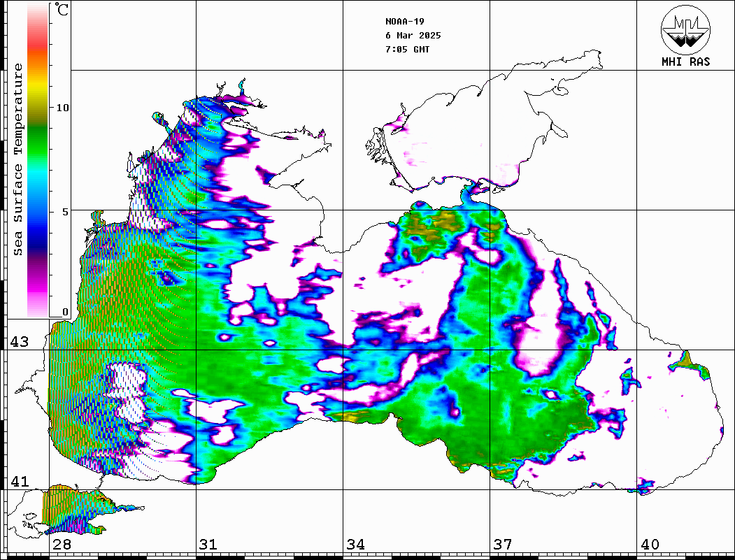Click the "Sea Surface Temperature" vertical label
The width and height of the screenshot is (735, 560).
(x=17, y=159)
